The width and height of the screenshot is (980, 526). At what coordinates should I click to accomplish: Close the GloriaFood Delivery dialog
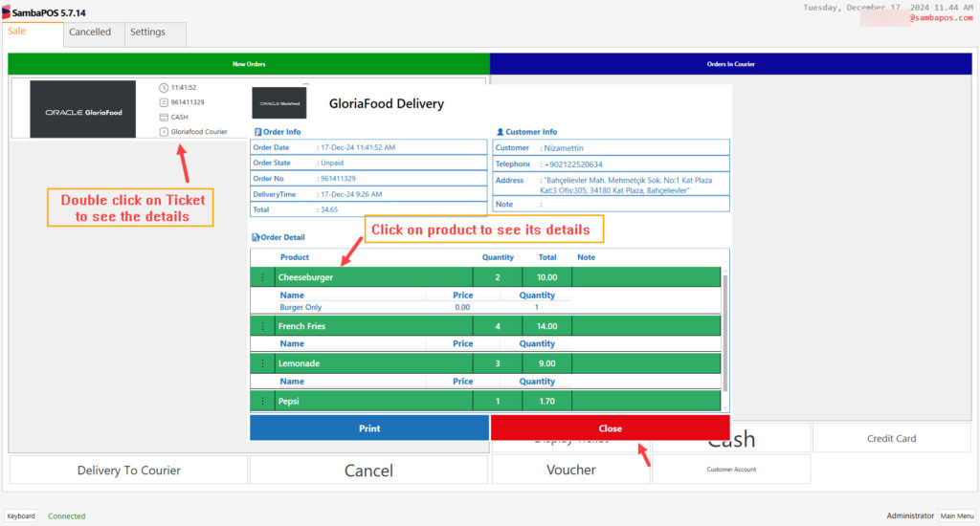coord(610,427)
